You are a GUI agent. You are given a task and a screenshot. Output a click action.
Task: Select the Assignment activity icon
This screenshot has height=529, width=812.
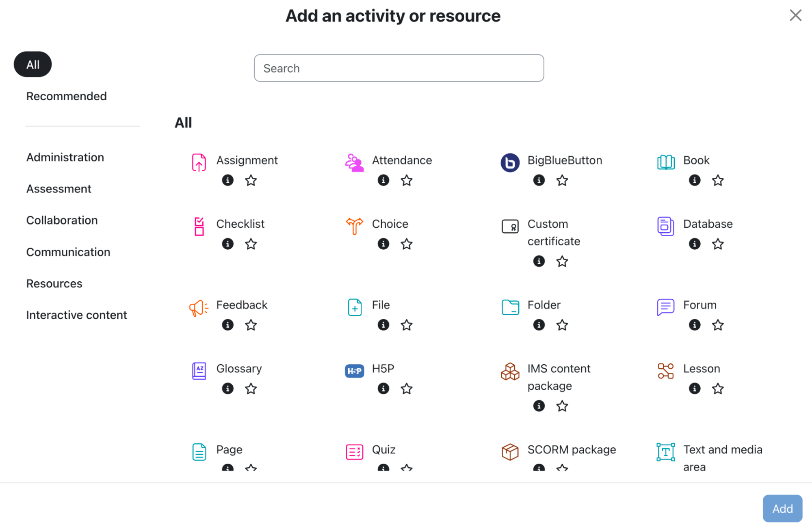pos(199,162)
